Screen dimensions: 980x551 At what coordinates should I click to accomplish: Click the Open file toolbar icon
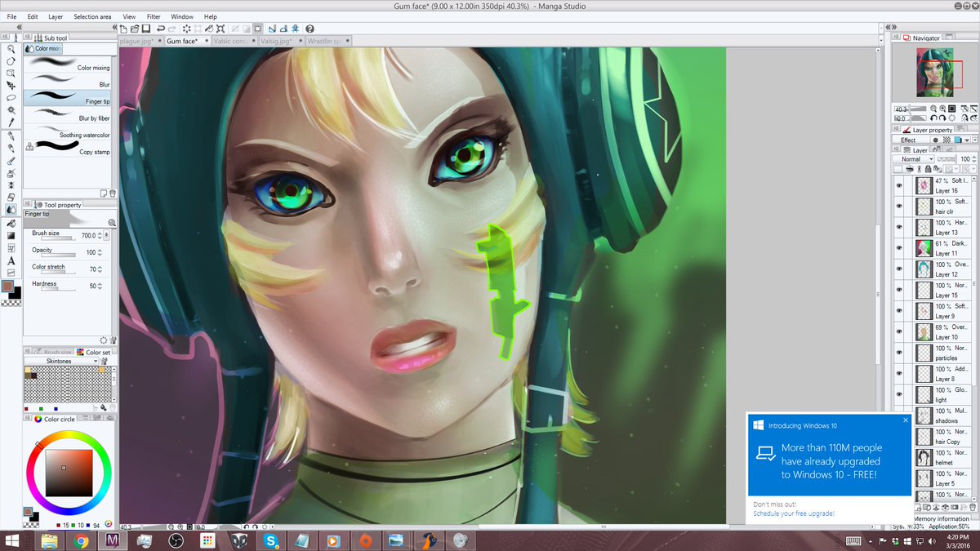click(x=134, y=28)
